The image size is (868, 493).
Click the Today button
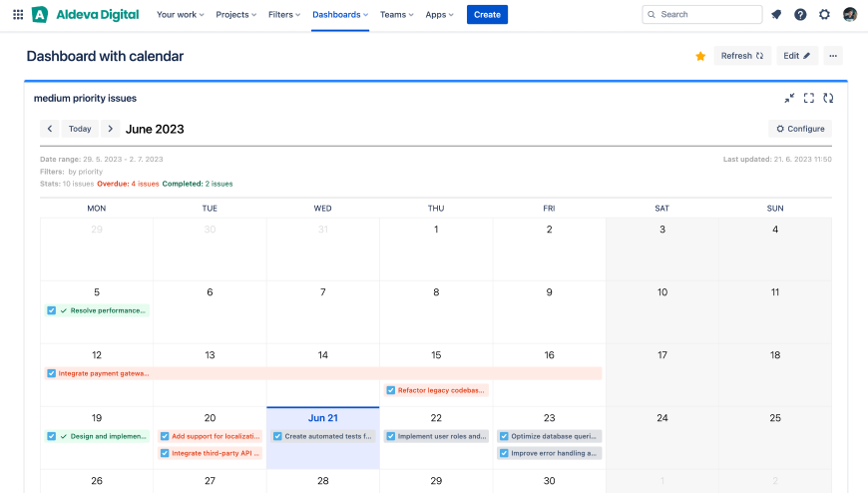[x=80, y=129]
